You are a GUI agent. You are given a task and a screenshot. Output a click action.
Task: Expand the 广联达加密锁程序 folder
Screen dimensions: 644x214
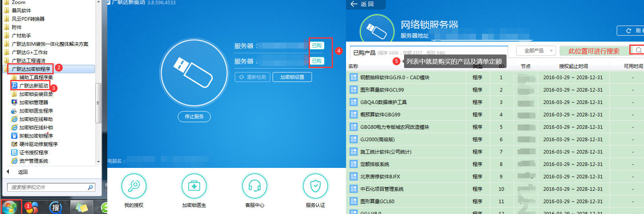pos(49,69)
